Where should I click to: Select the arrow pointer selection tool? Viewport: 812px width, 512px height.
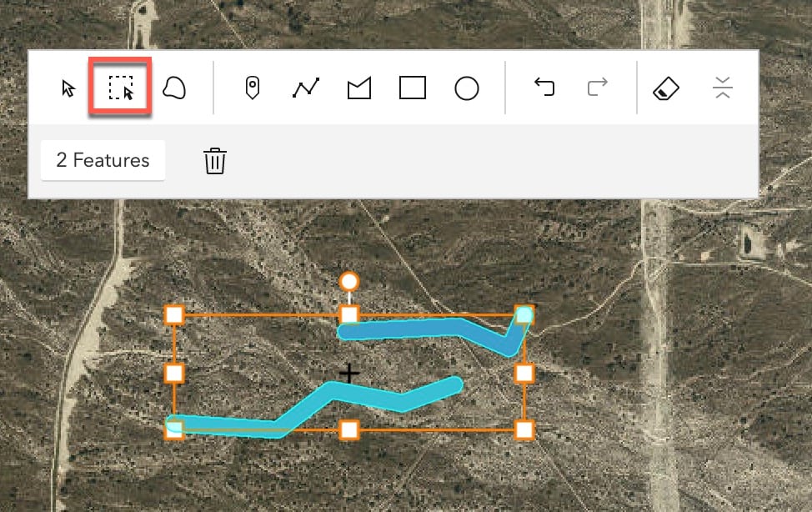click(x=68, y=88)
